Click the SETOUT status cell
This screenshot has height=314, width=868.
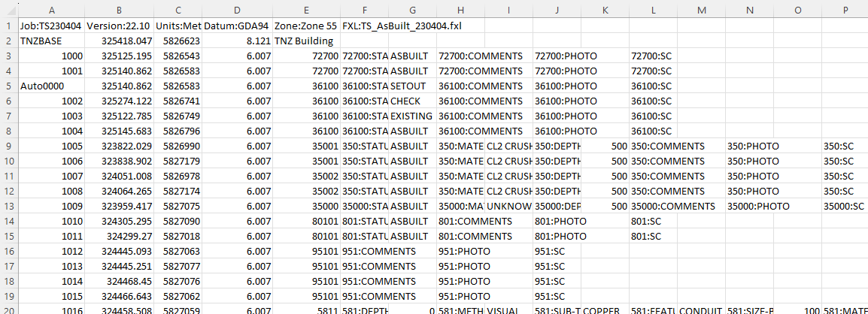[411, 86]
